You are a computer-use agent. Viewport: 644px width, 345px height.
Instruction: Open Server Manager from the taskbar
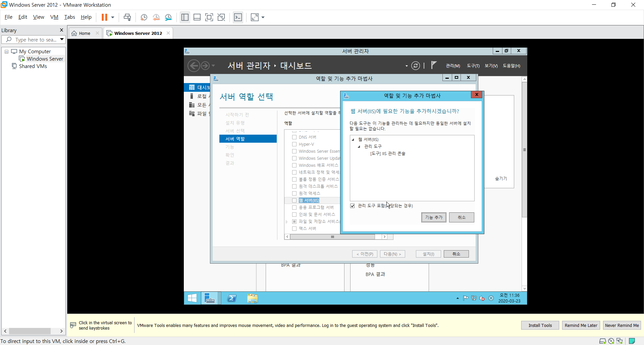point(210,298)
